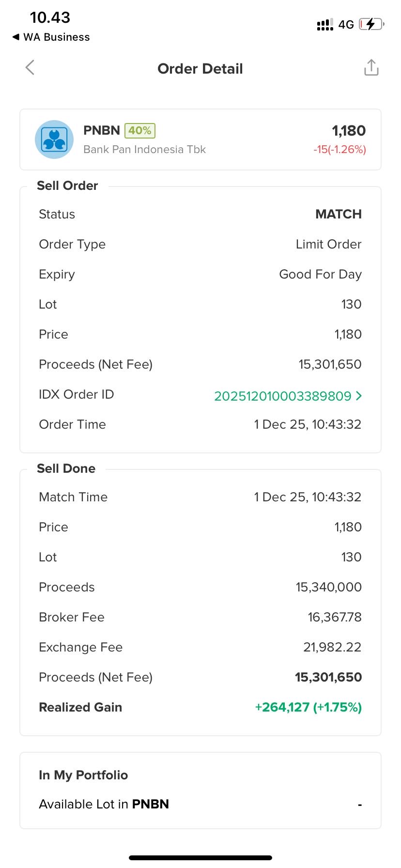Expand the IDX Order ID chevron
Image resolution: width=401 pixels, height=868 pixels.
point(359,396)
